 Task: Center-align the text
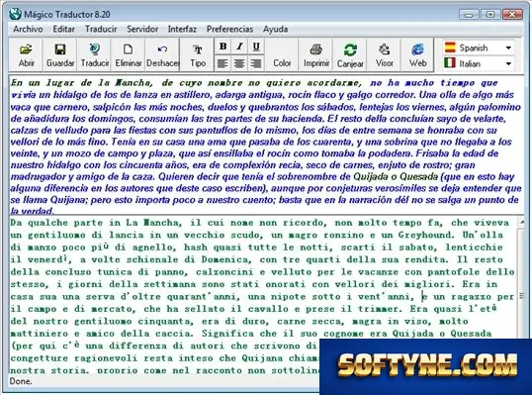(x=239, y=63)
